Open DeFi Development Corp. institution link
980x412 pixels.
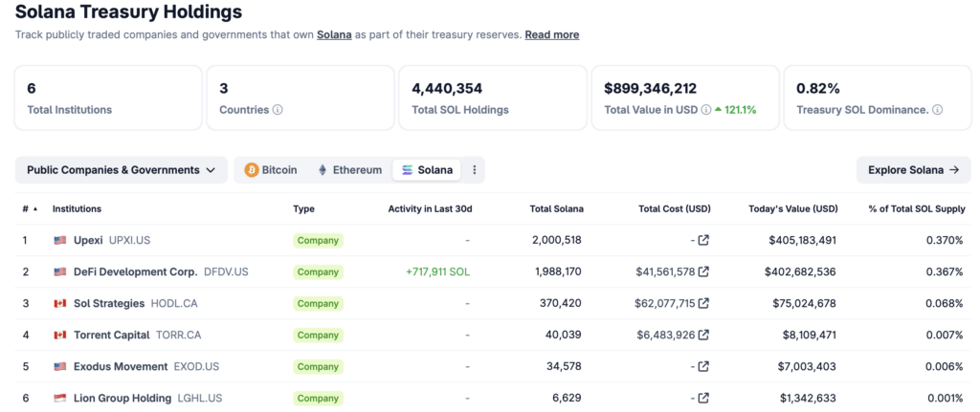click(x=136, y=271)
